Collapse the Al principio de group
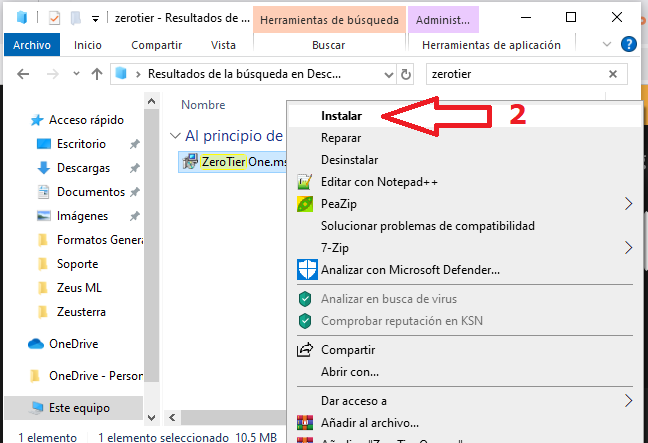 [175, 136]
